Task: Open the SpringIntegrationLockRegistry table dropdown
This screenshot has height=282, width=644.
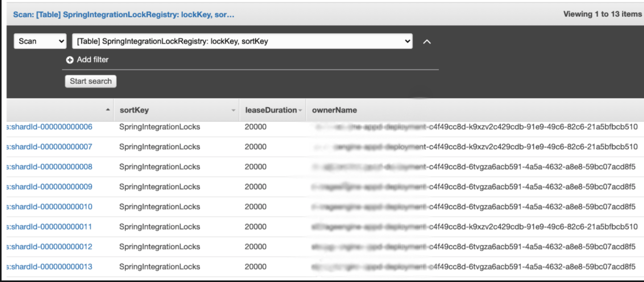Action: click(x=242, y=41)
